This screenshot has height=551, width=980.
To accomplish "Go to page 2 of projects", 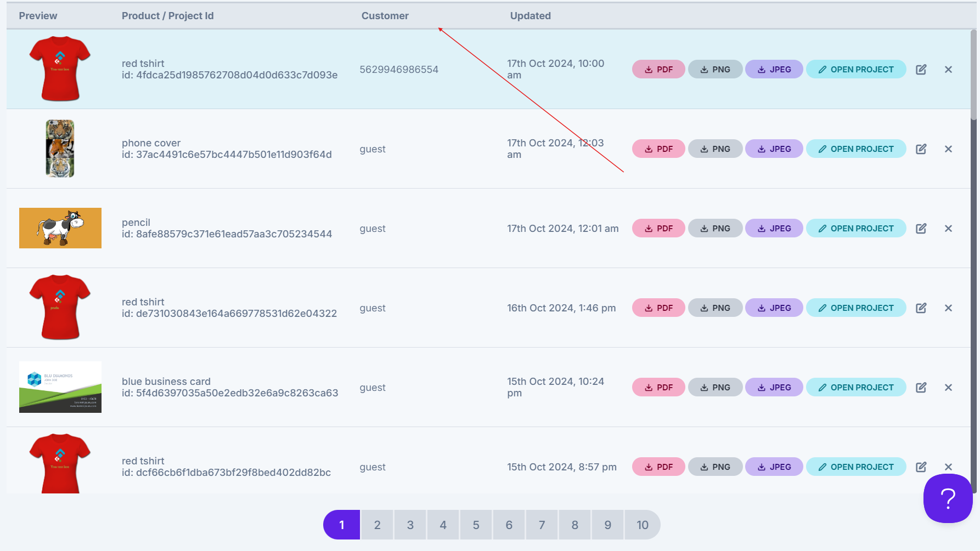I will tap(377, 525).
